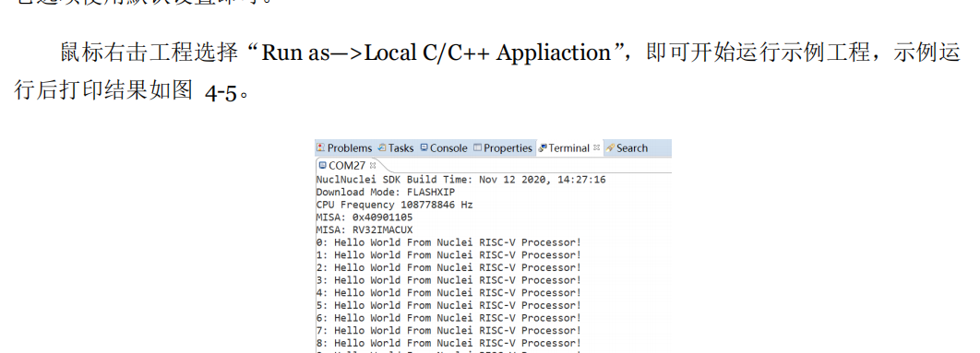Click the 'MISA: RV32IMACUX' line
This screenshot has height=353, width=980.
[365, 229]
